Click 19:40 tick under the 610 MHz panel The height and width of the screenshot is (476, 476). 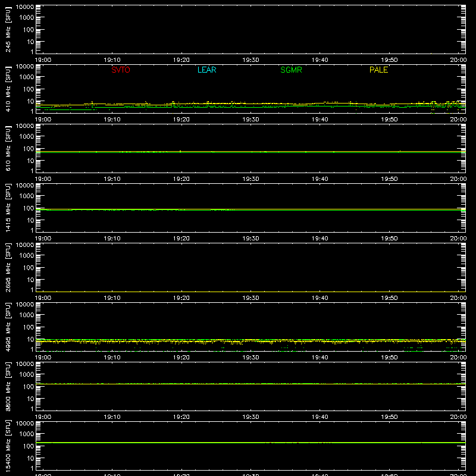(320, 179)
